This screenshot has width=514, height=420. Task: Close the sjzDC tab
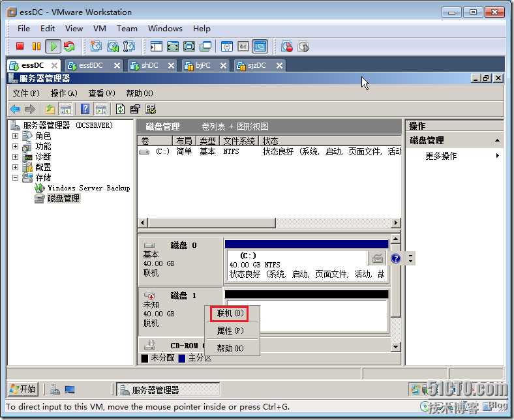(x=279, y=66)
